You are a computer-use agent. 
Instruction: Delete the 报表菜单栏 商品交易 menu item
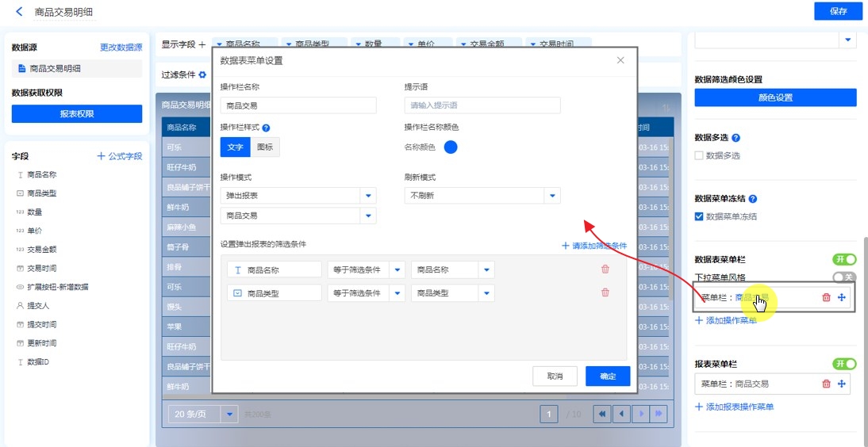coord(826,384)
